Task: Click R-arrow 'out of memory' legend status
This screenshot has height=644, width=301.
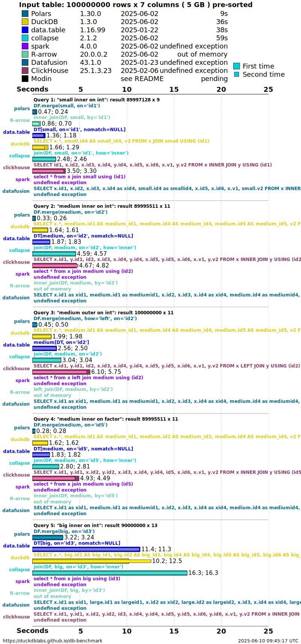Action: pos(202,54)
